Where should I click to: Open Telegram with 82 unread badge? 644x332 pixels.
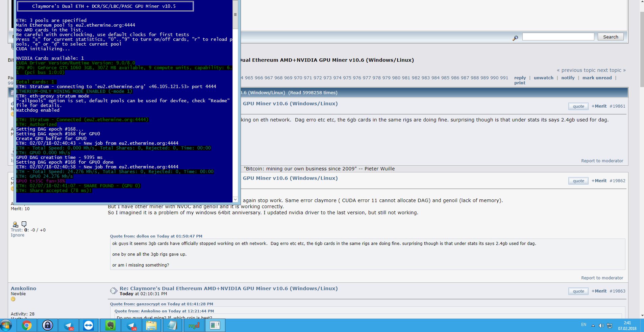69,325
